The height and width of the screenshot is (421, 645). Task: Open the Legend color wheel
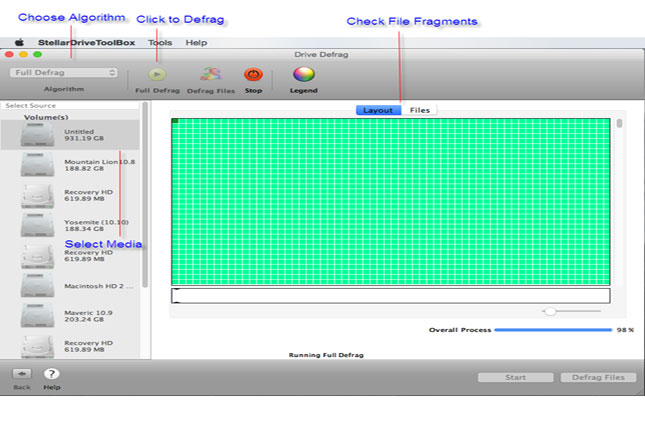pos(304,74)
